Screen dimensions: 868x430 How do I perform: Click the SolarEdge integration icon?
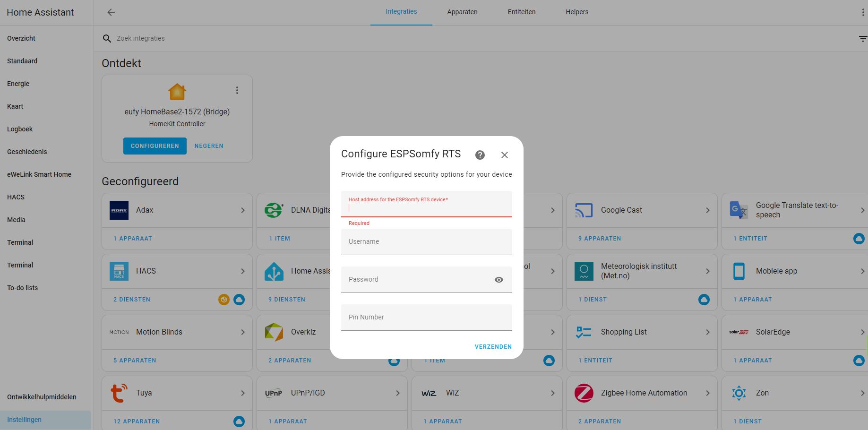point(739,332)
